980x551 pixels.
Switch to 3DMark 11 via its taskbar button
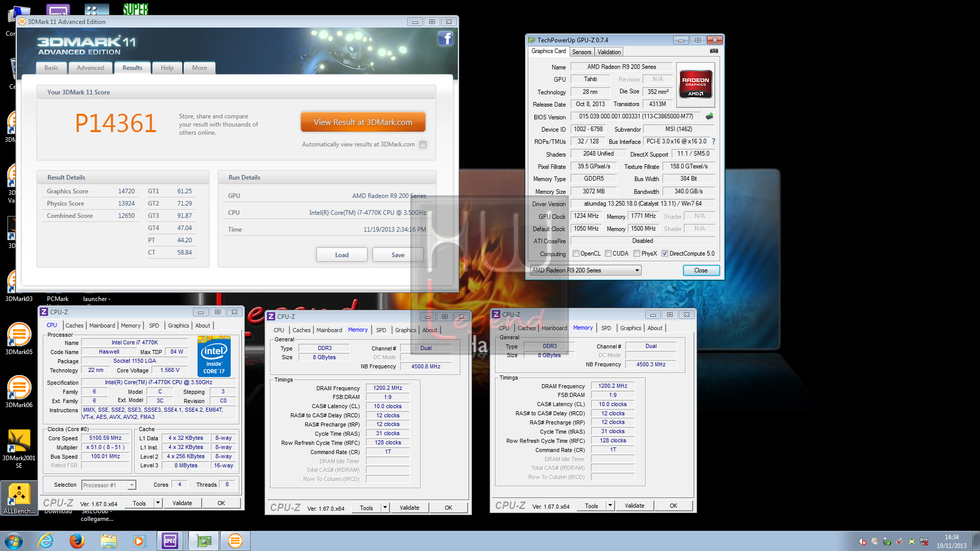[235, 541]
